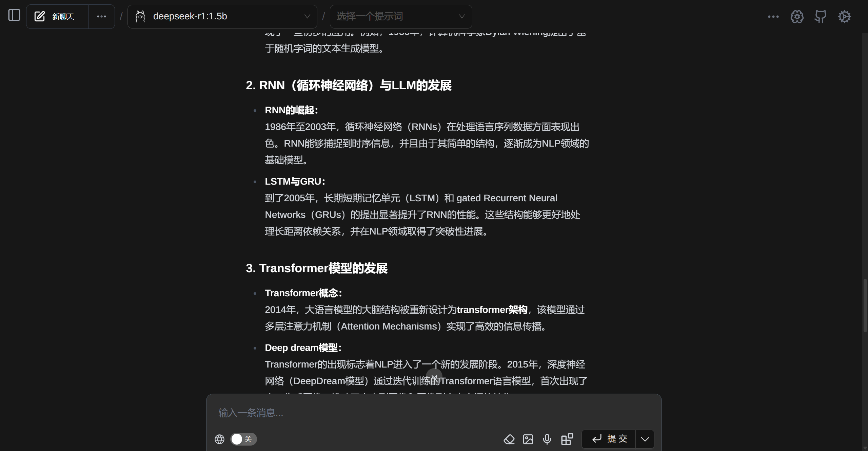Open the tools/plugins icon near submit

coord(567,439)
